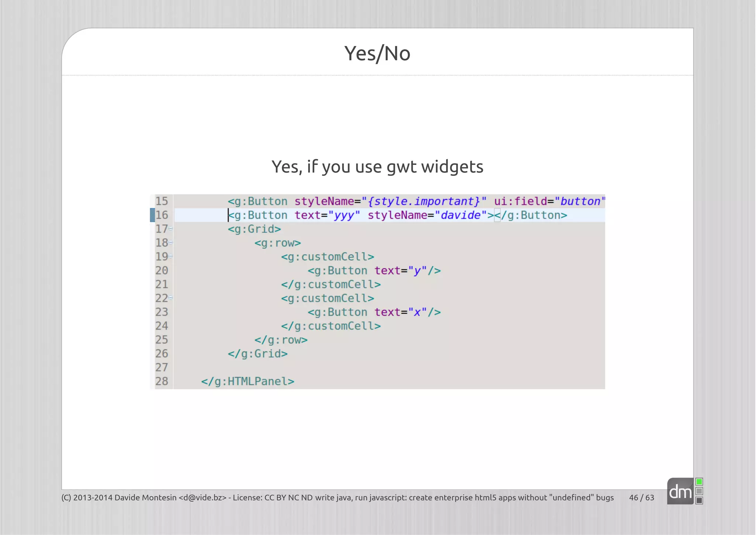Click the dm logo icon
This screenshot has width=756, height=535.
680,491
